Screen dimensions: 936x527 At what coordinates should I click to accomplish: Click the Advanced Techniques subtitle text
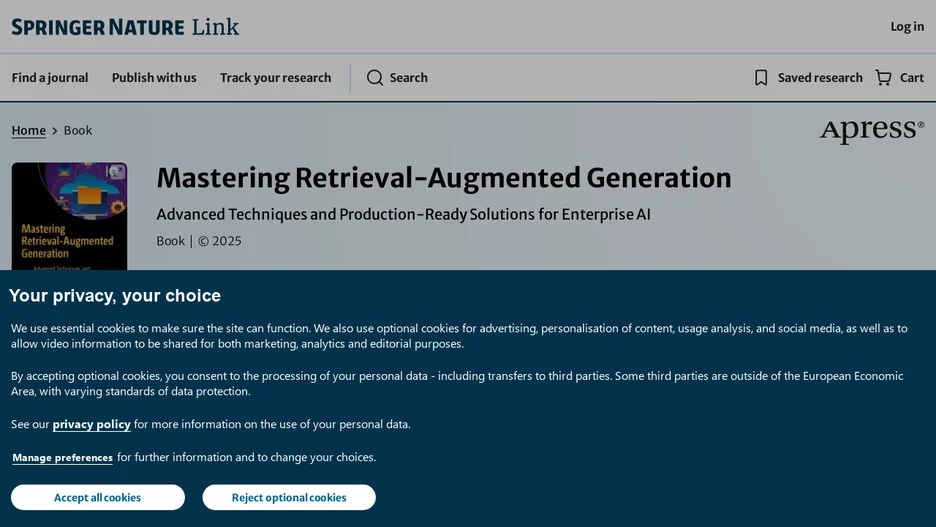404,214
